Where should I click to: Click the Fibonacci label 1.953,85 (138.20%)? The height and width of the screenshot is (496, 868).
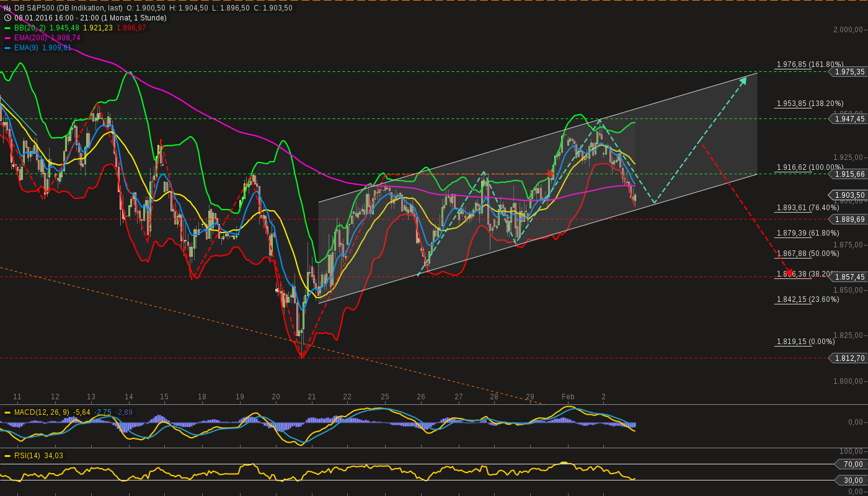(810, 104)
